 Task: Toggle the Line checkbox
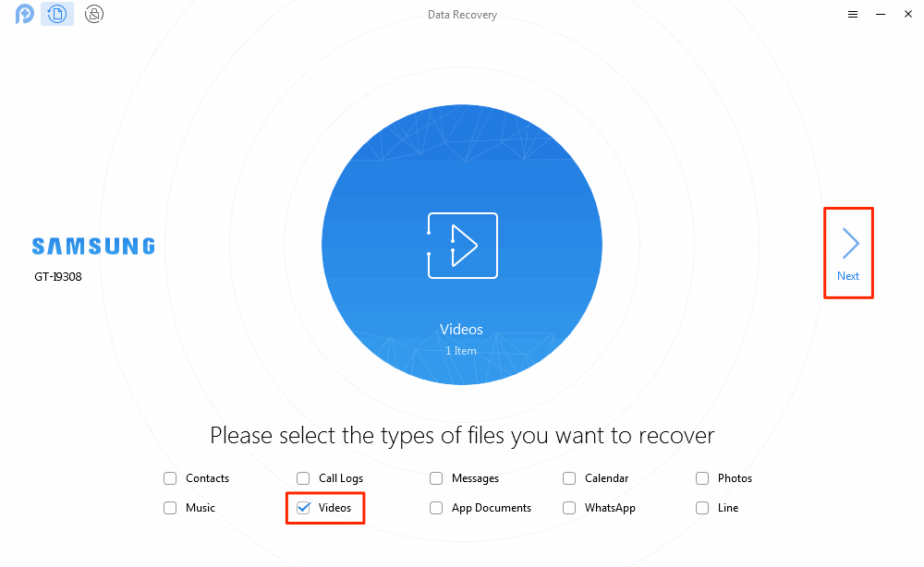tap(702, 508)
